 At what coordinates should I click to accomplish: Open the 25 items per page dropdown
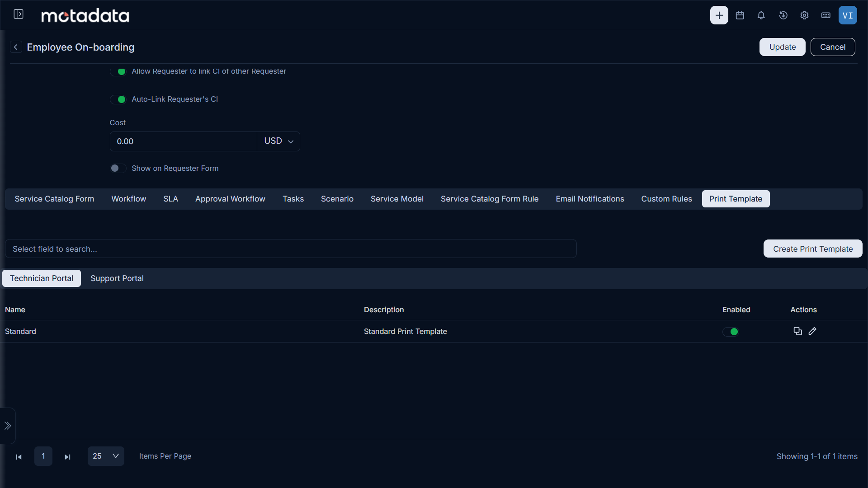tap(106, 456)
